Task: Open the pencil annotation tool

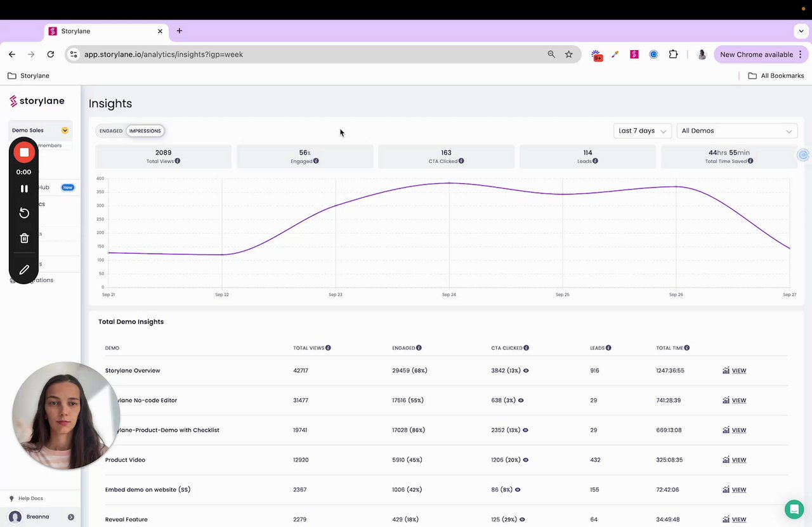Action: pos(24,270)
